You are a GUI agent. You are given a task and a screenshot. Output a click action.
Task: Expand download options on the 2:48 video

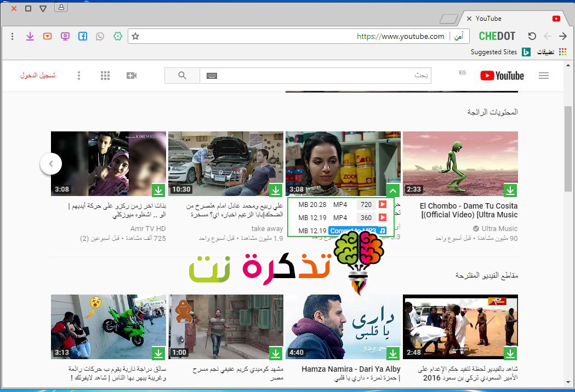pyautogui.click(x=510, y=353)
